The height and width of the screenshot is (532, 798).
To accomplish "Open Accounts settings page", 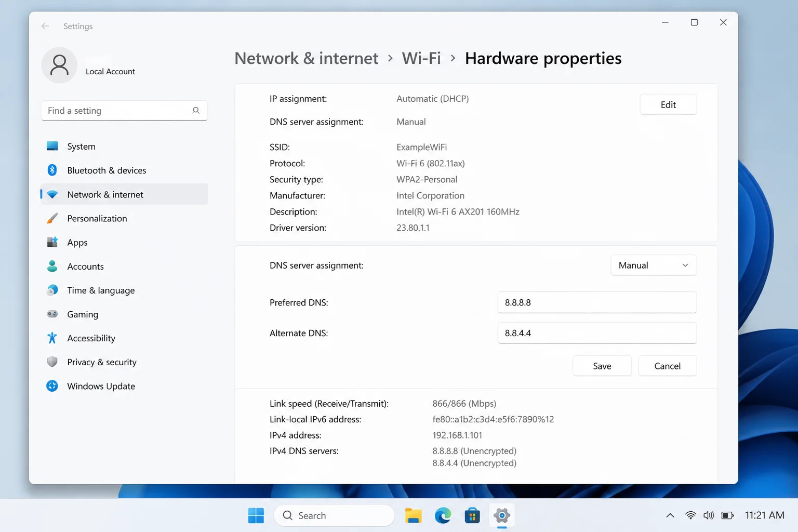I will (124, 266).
